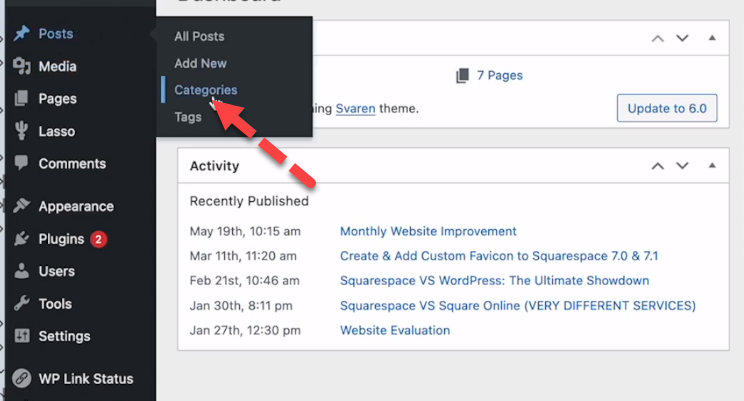Click the Tools wrench icon
744x401 pixels.
(x=21, y=303)
